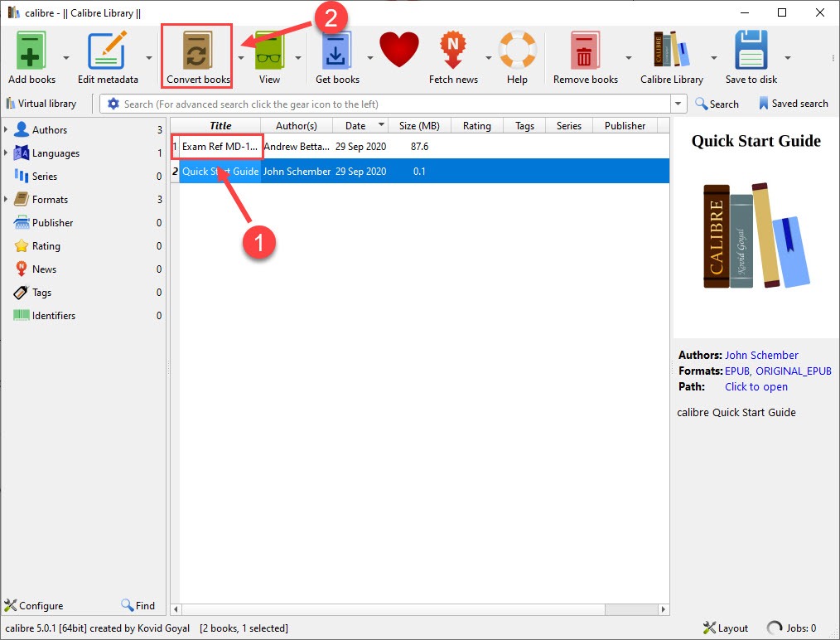Expand the Languages tree node arrow
Viewport: 840px width, 640px height.
pyautogui.click(x=6, y=153)
